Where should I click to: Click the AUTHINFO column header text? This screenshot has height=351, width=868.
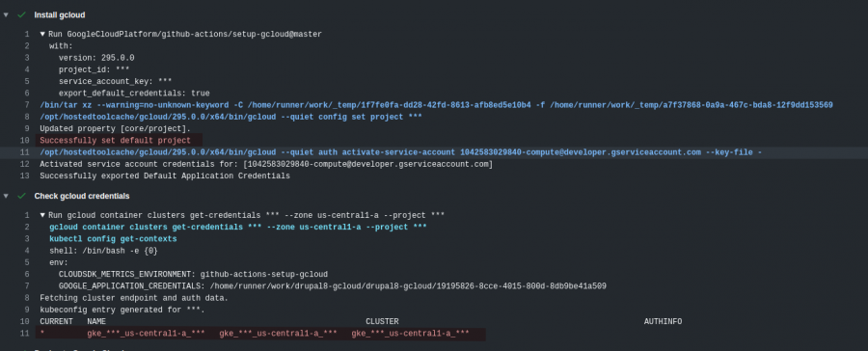[x=664, y=322]
